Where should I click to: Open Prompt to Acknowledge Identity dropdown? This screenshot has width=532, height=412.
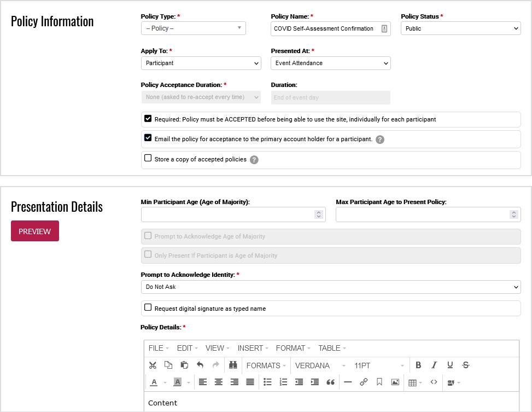[330, 287]
